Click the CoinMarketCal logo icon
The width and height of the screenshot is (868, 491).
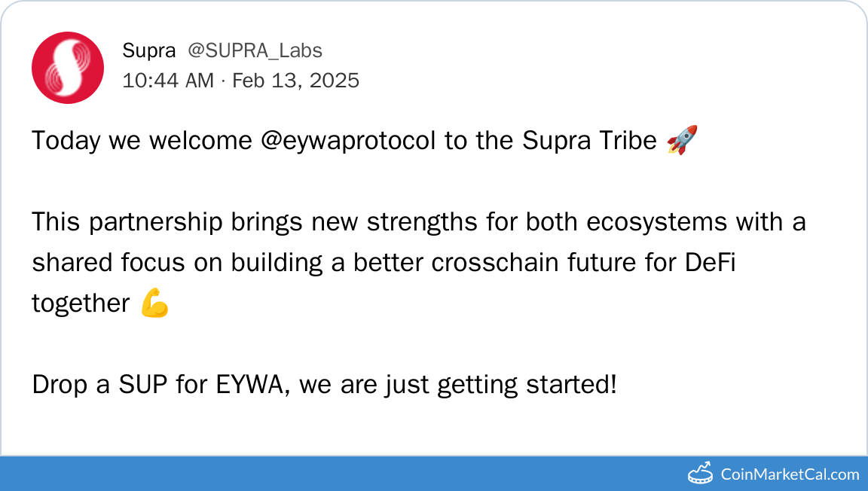pos(701,474)
